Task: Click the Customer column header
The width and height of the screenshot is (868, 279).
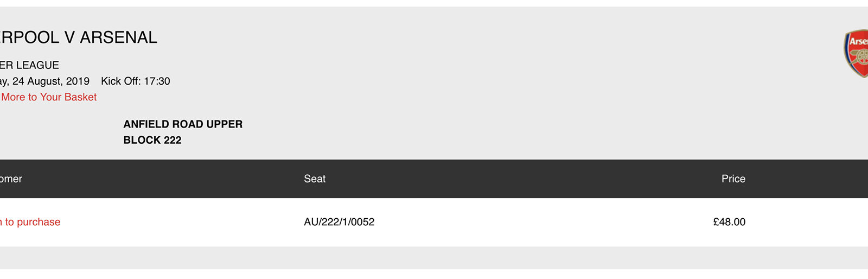Action: point(11,179)
